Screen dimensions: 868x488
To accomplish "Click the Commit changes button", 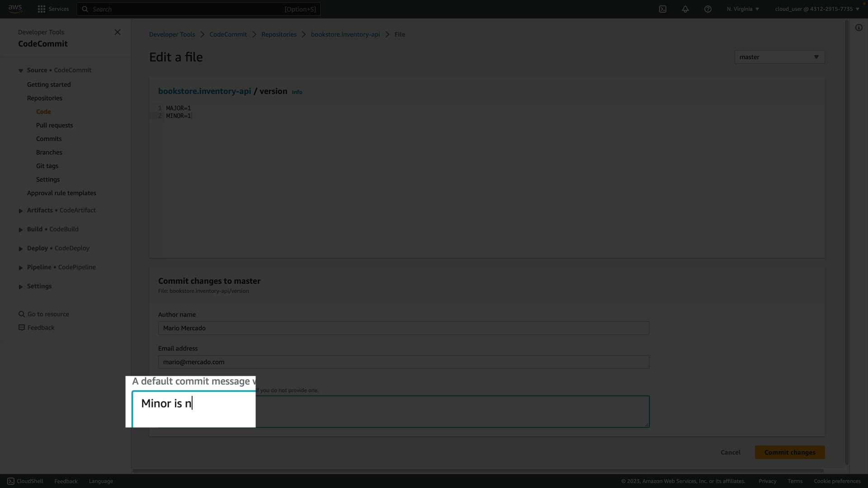I will click(789, 452).
